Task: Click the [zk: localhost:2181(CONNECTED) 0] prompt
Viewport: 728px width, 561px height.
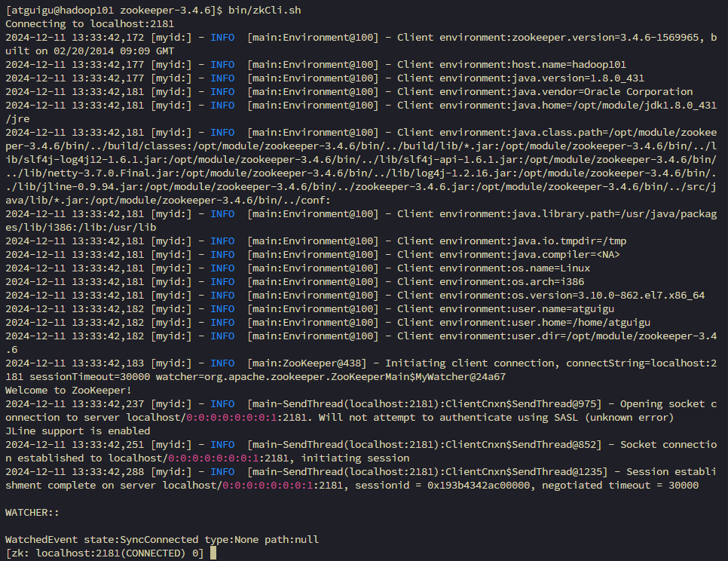Action: [x=105, y=553]
